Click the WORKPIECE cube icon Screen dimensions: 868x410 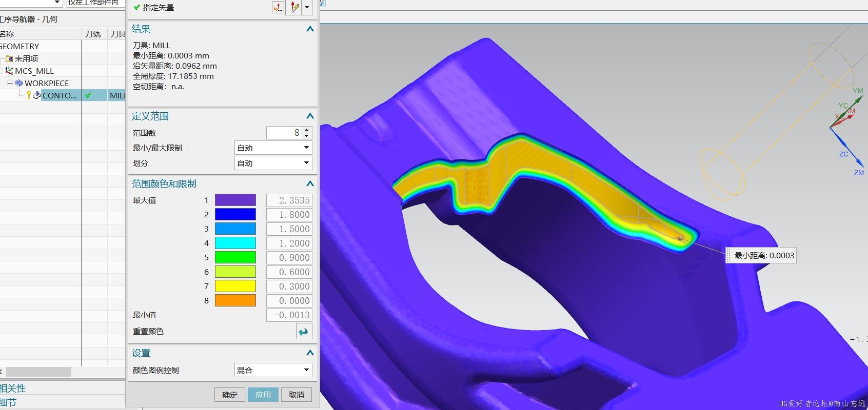(x=19, y=83)
